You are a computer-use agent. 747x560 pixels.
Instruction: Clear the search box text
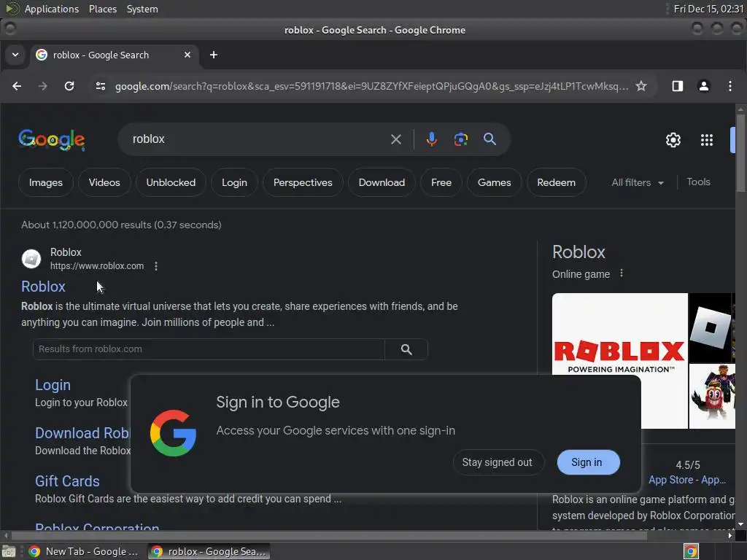pyautogui.click(x=396, y=139)
